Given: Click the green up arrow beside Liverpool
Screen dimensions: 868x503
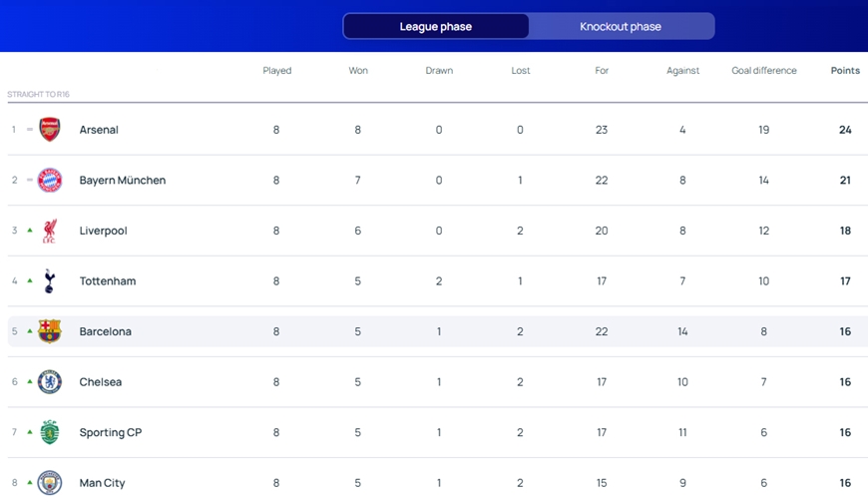Looking at the screenshot, I should 30,231.
